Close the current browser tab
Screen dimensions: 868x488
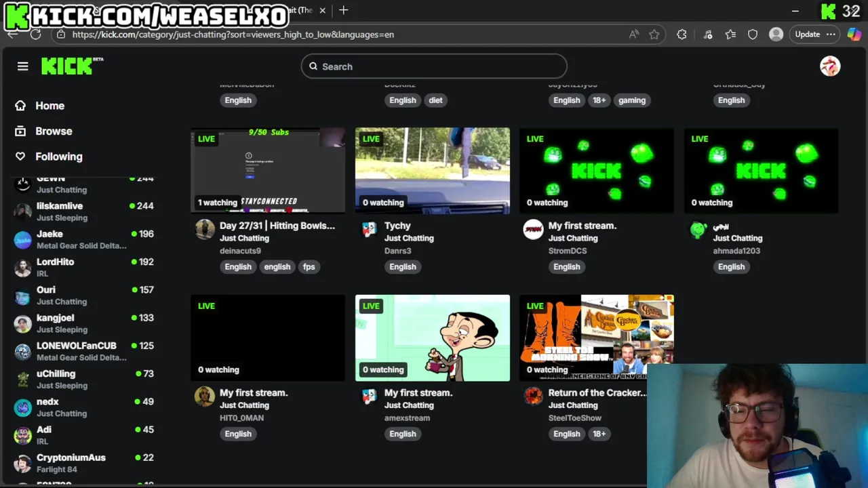pos(323,10)
